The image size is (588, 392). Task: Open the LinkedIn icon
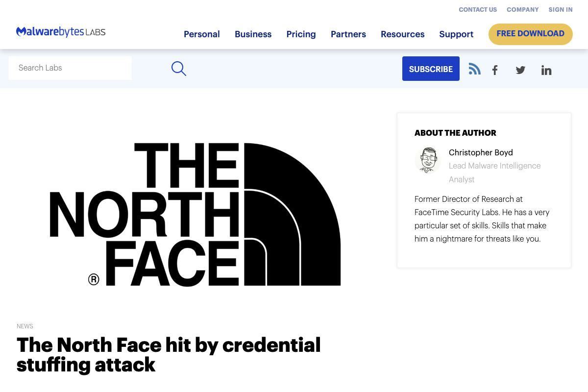[546, 70]
